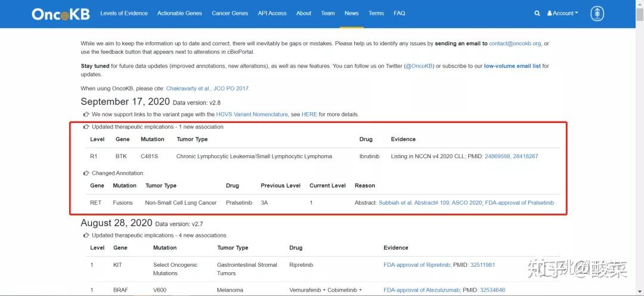Click the Current Level column header

tap(328, 186)
